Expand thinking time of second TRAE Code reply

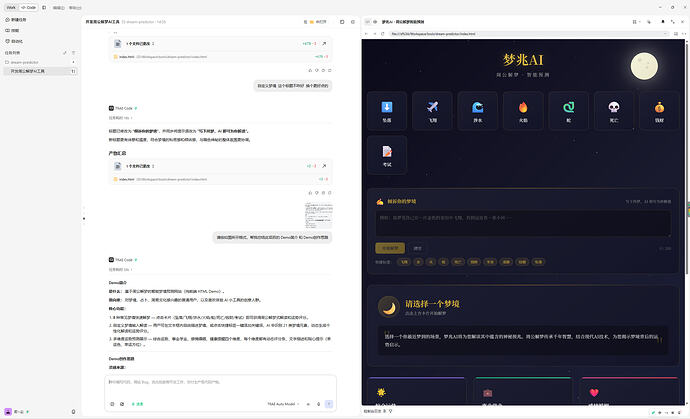pos(121,270)
